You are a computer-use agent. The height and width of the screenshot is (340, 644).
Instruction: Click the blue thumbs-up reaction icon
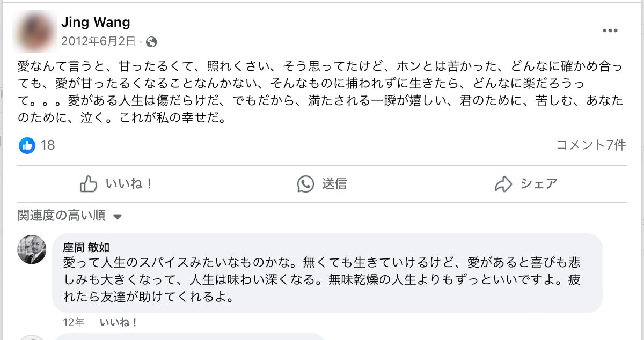27,145
